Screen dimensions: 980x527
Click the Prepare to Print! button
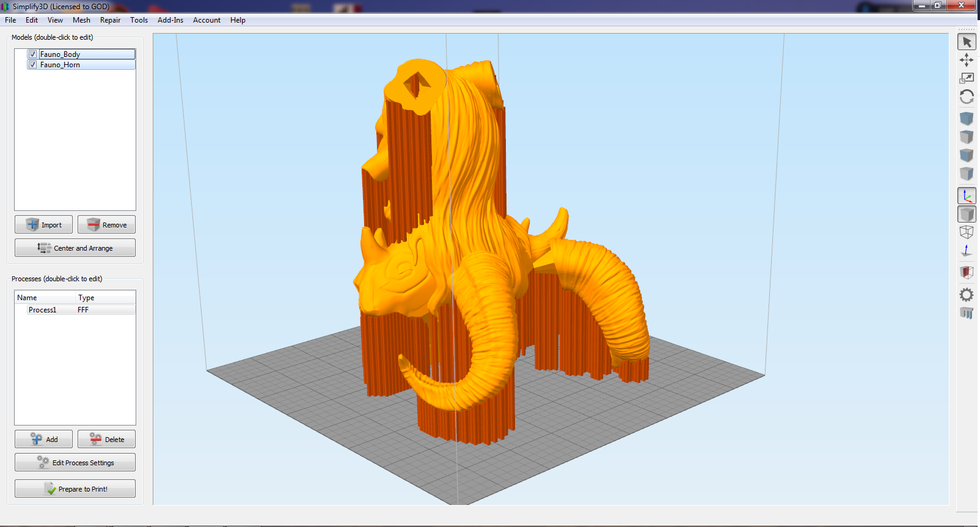pyautogui.click(x=75, y=488)
